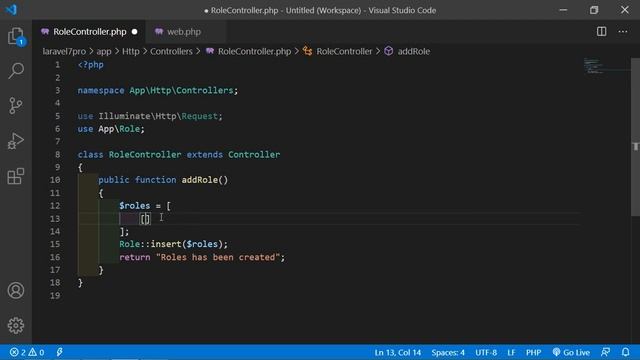Select Http folder in breadcrumb
Viewport: 640px width, 360px height.
(x=131, y=51)
